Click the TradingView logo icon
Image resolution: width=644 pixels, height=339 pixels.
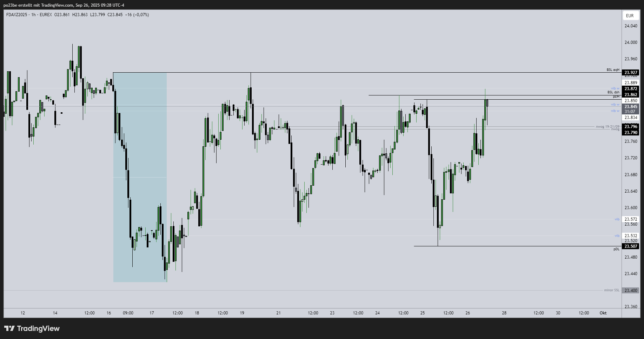point(9,328)
